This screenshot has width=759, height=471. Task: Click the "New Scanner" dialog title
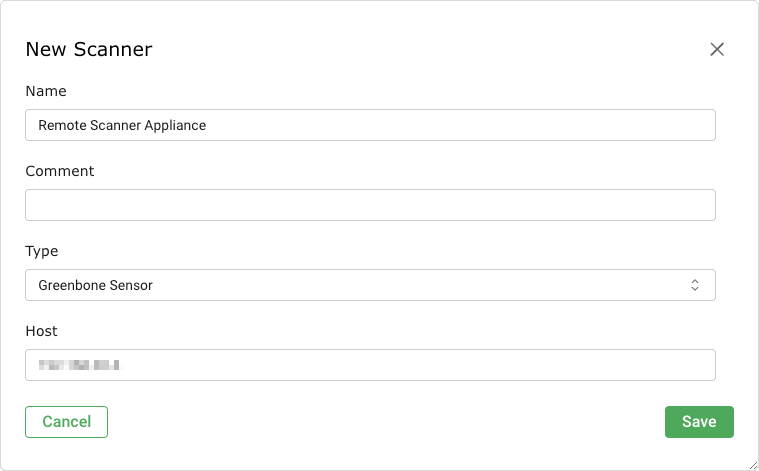pyautogui.click(x=89, y=49)
